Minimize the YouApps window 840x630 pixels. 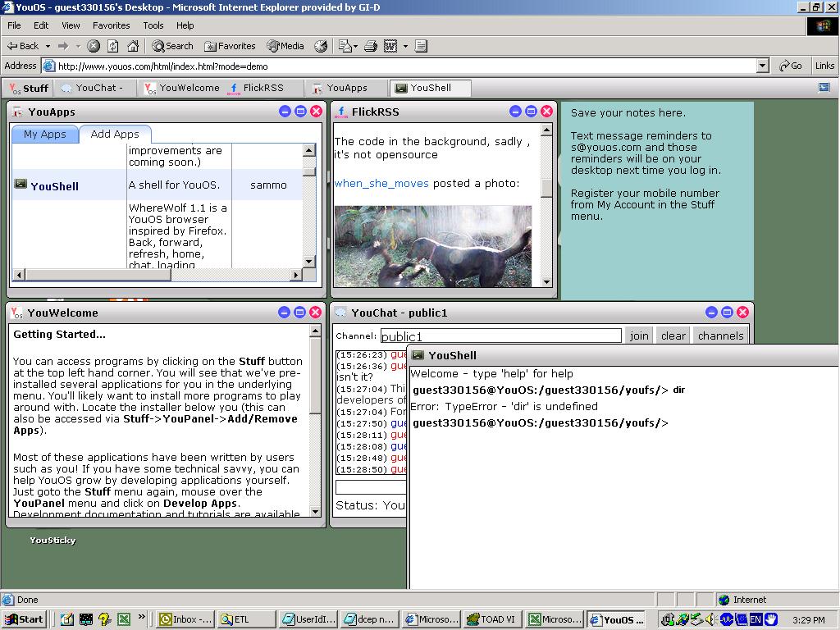pos(285,112)
